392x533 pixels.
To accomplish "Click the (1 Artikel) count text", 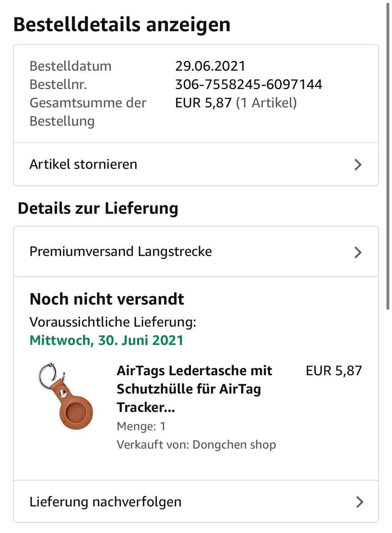I will pyautogui.click(x=266, y=102).
